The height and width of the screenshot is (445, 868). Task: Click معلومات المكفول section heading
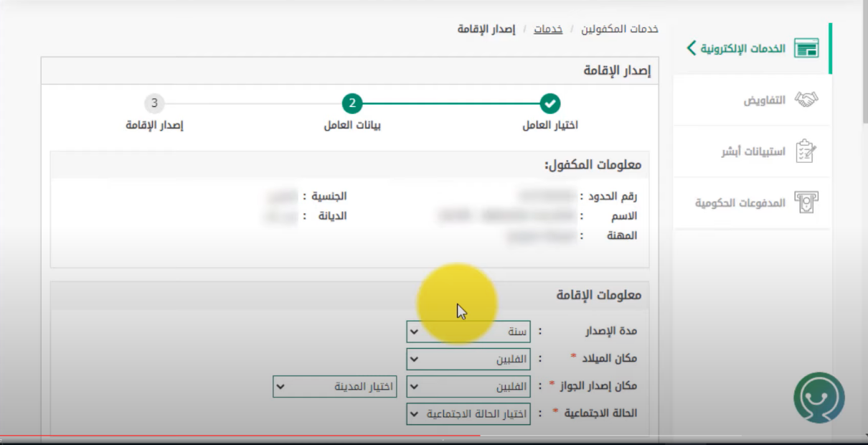593,164
